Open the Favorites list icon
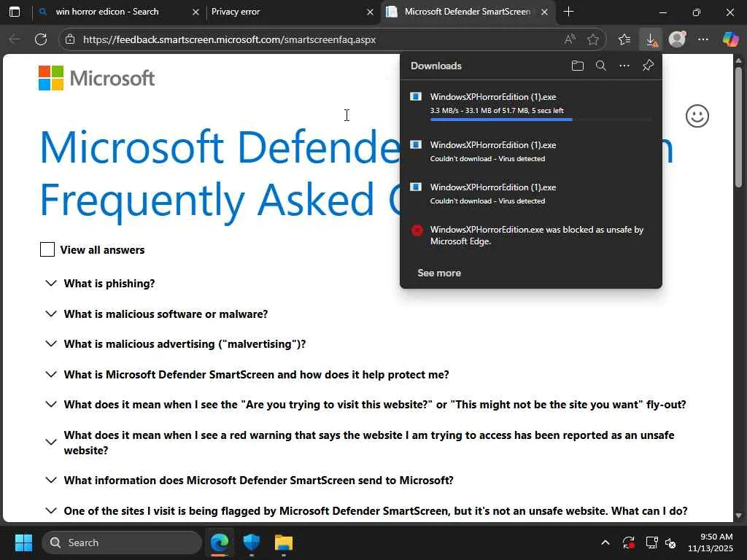747x560 pixels. 624,39
